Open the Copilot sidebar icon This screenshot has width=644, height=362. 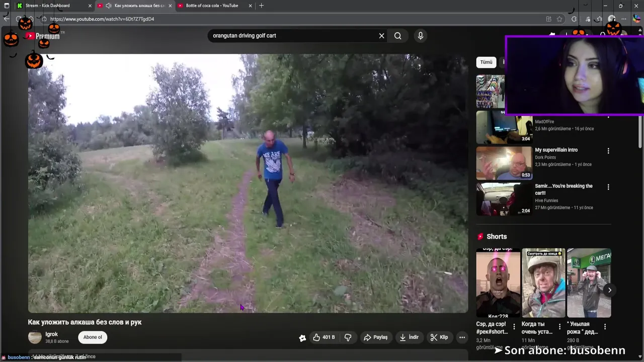[x=635, y=19]
